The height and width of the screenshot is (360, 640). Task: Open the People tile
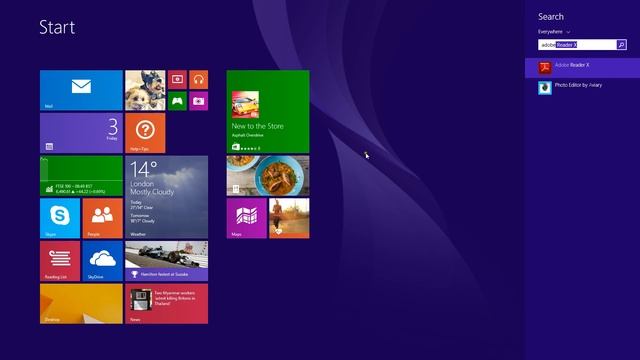click(102, 218)
